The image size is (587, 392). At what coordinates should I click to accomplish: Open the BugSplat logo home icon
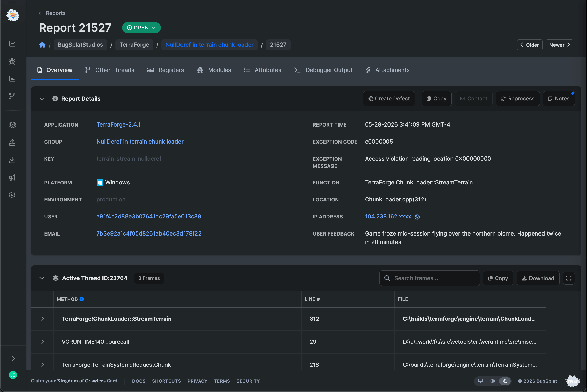coord(13,15)
